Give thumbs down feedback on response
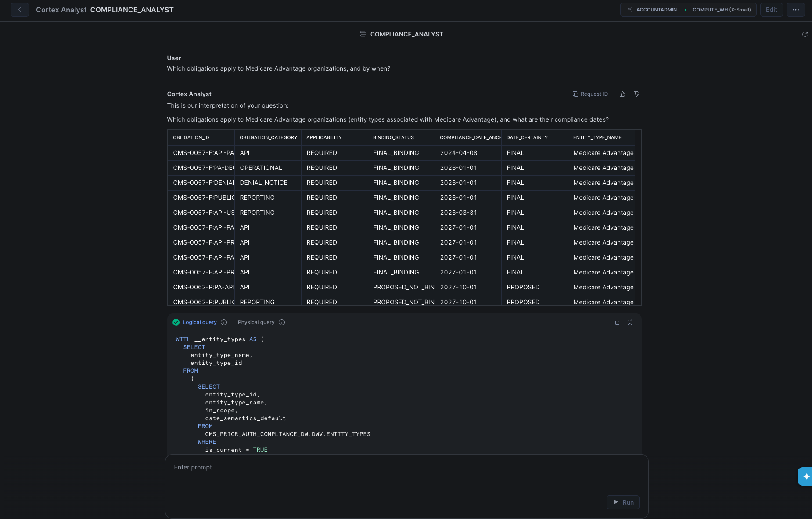Screen dimensions: 812x519 pos(636,94)
